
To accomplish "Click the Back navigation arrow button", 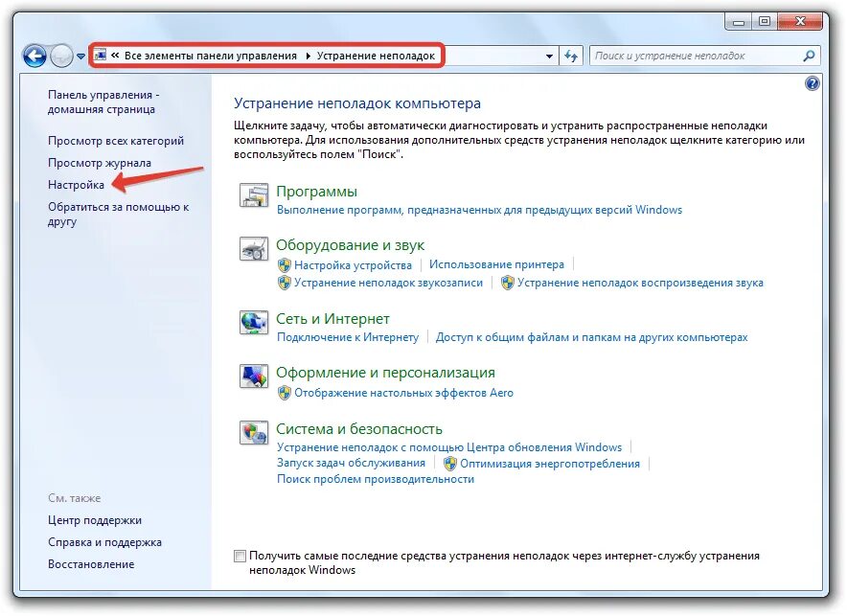I will coord(35,56).
